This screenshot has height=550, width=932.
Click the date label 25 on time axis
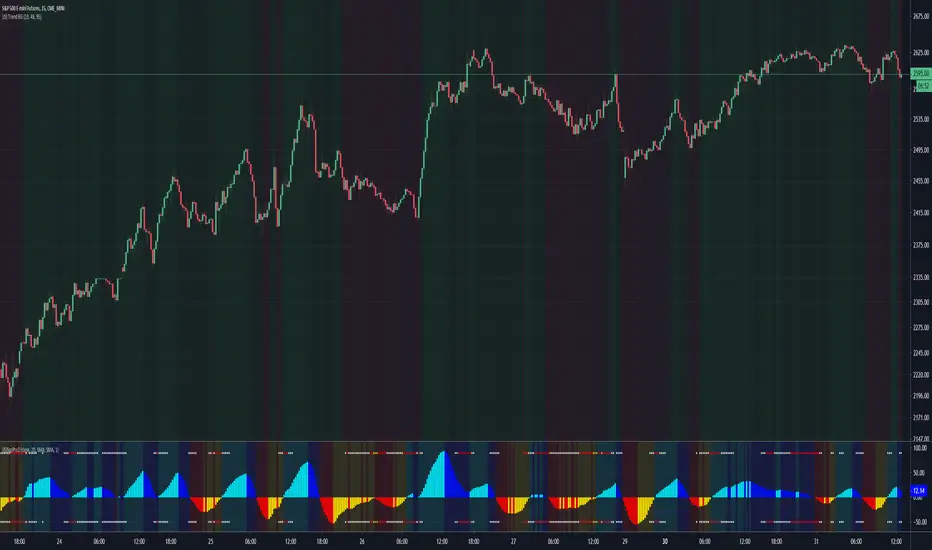click(x=210, y=542)
